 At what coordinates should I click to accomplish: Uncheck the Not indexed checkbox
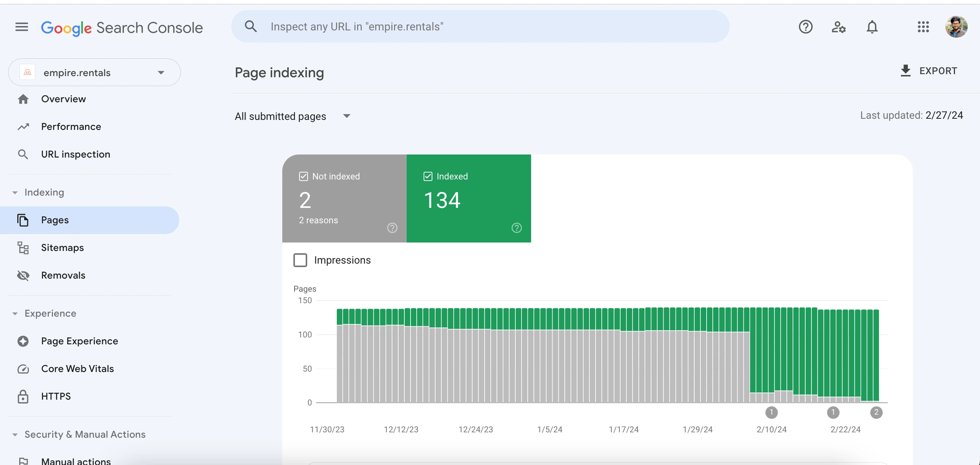point(303,176)
